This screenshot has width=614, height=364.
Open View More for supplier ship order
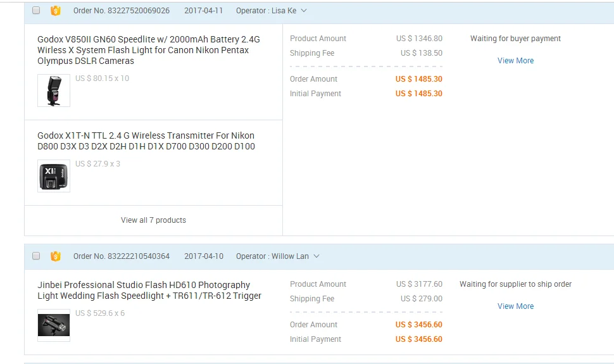[515, 306]
